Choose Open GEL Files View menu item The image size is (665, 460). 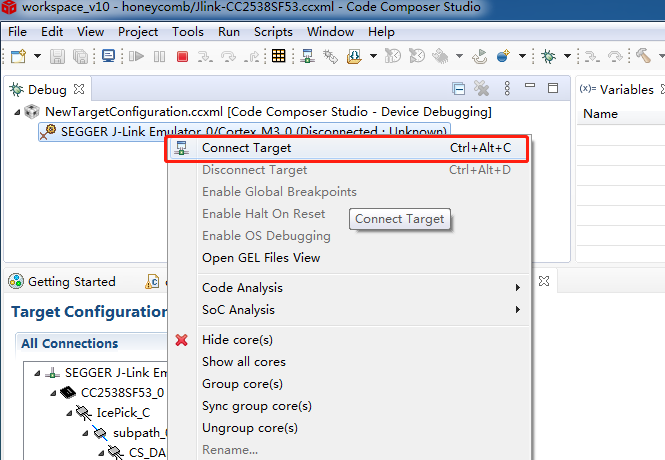click(x=261, y=258)
